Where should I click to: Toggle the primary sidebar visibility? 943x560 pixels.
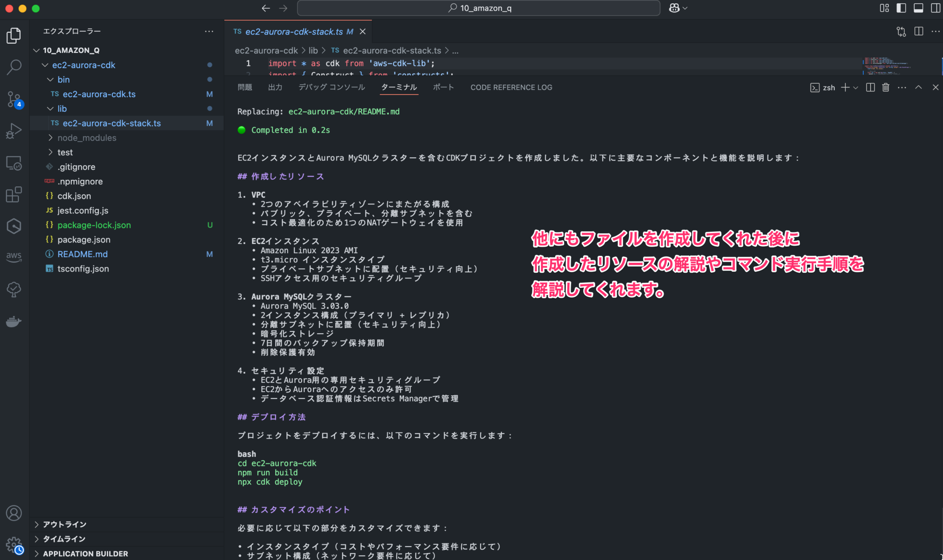coord(901,8)
